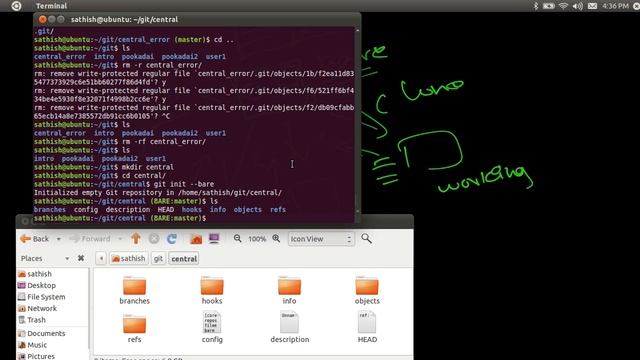The width and height of the screenshot is (640, 360).
Task: Zoom out the file manager view
Action: [238, 238]
